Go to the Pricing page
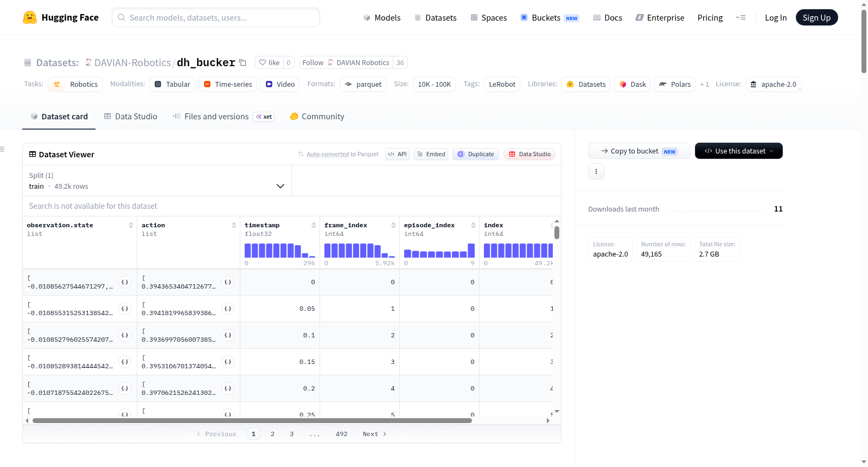Screen dimensions: 868x467 point(710,18)
